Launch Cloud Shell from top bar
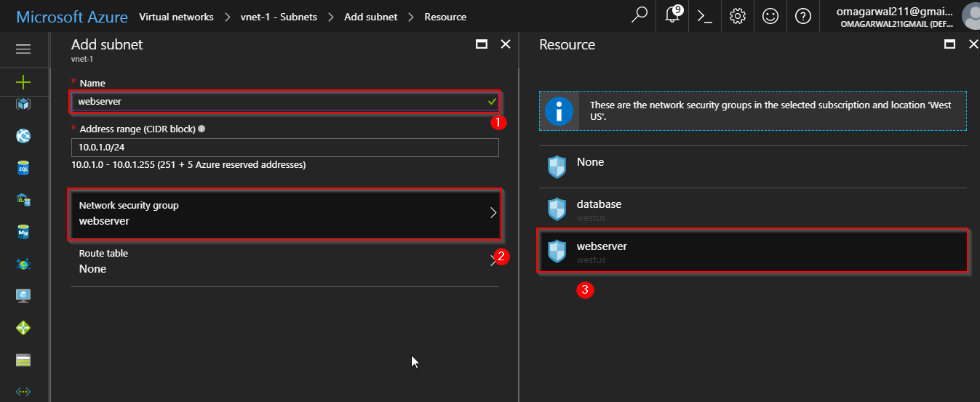Image resolution: width=980 pixels, height=402 pixels. (704, 15)
